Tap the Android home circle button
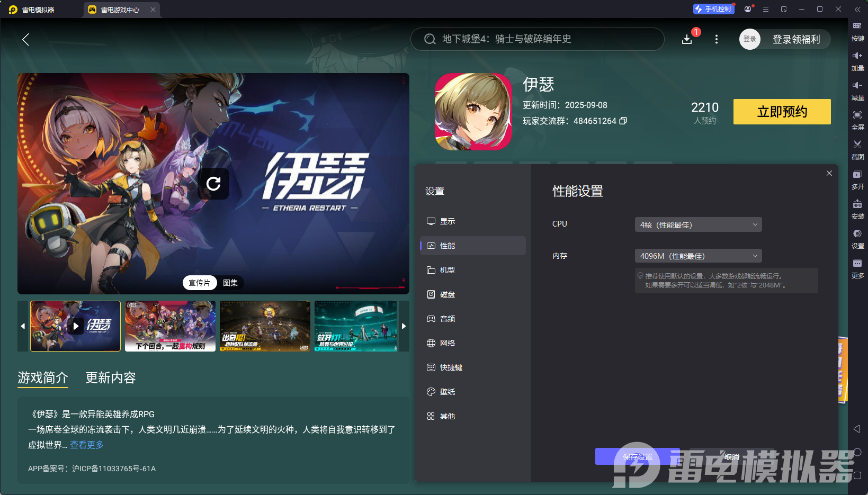 coord(857,452)
